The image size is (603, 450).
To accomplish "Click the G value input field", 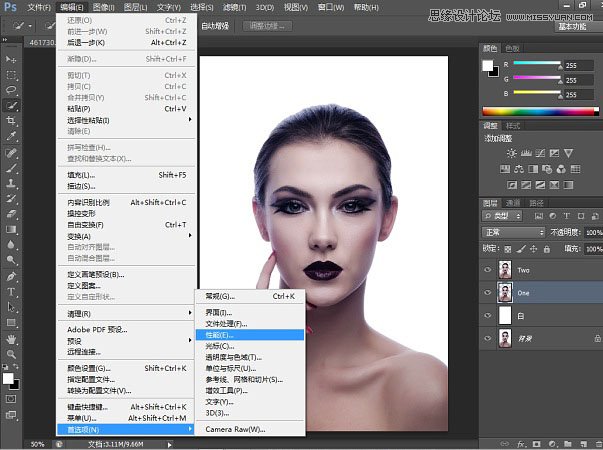I will 579,80.
